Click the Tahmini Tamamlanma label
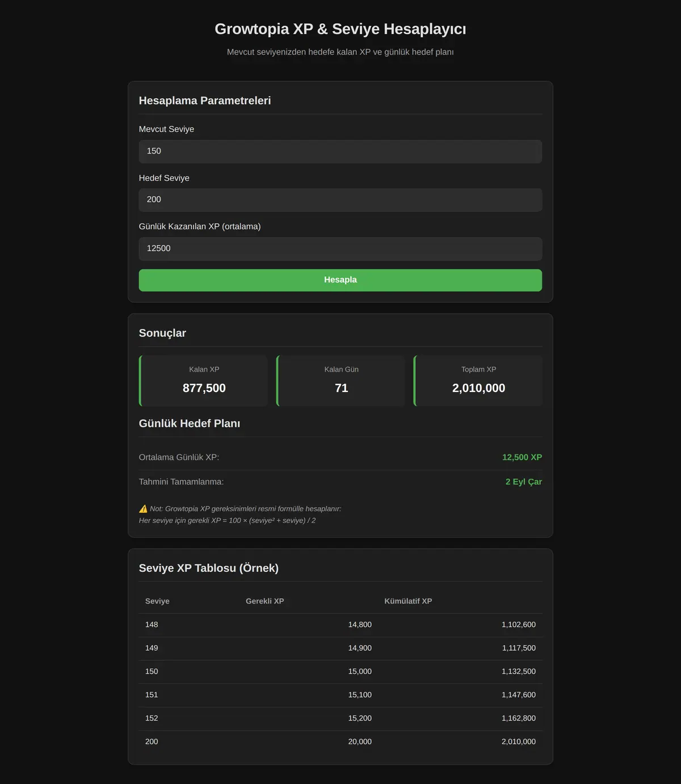681x784 pixels. (182, 482)
